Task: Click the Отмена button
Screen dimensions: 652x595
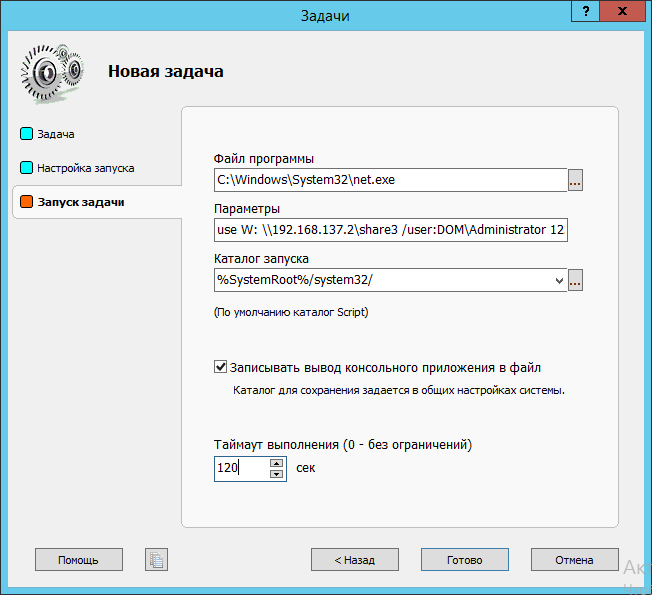Action: [574, 560]
